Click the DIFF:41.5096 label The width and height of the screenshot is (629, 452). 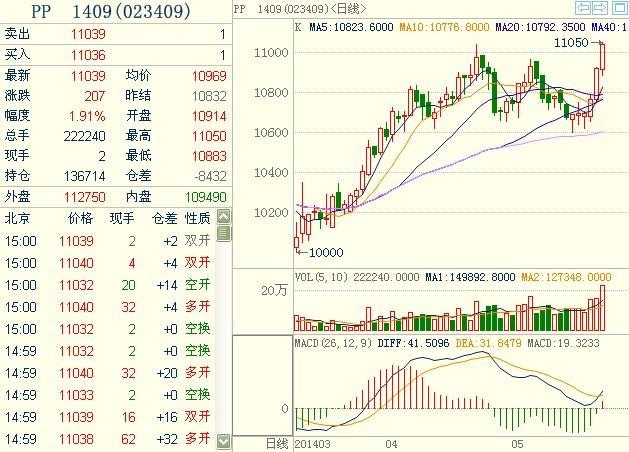click(x=414, y=343)
